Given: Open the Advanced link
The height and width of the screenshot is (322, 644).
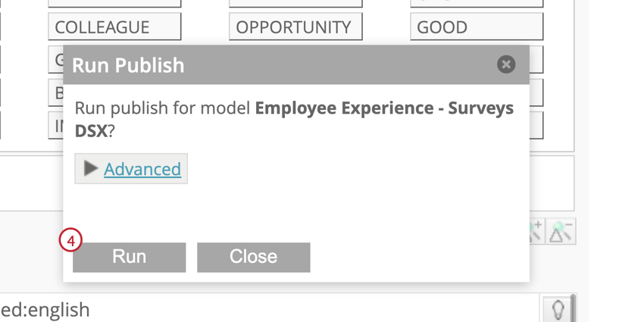Looking at the screenshot, I should pyautogui.click(x=142, y=169).
